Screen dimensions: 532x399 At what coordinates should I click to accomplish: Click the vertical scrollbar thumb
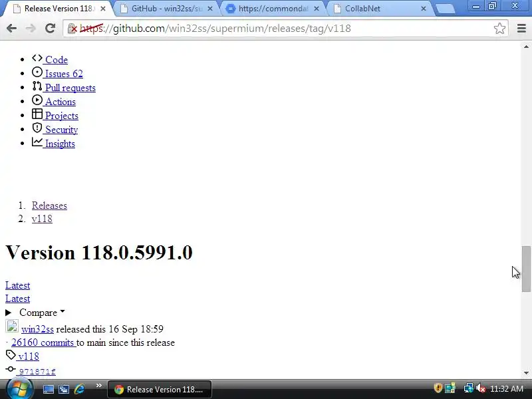[526, 269]
